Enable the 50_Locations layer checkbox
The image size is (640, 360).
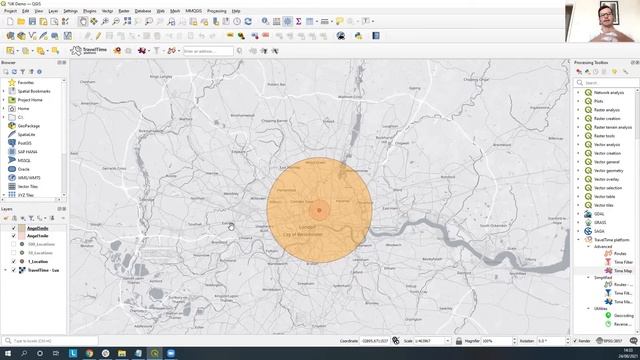click(14, 253)
